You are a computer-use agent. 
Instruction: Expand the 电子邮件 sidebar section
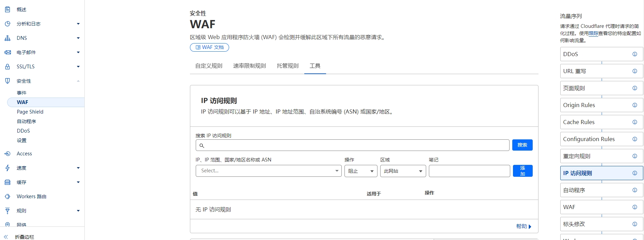[78, 52]
